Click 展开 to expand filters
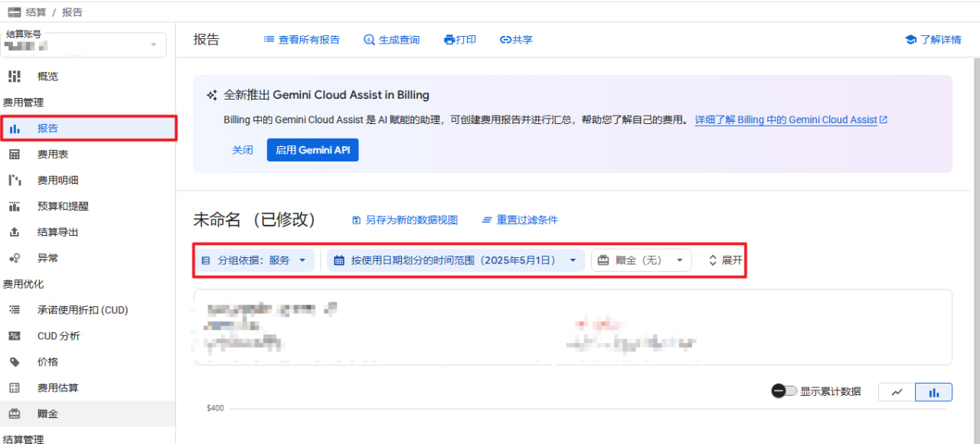Image resolution: width=980 pixels, height=444 pixels. [724, 260]
